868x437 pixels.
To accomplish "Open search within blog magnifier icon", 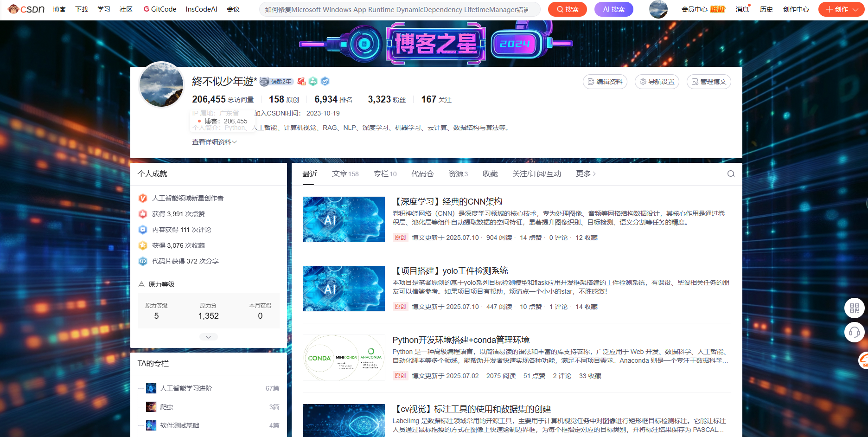I will click(731, 174).
